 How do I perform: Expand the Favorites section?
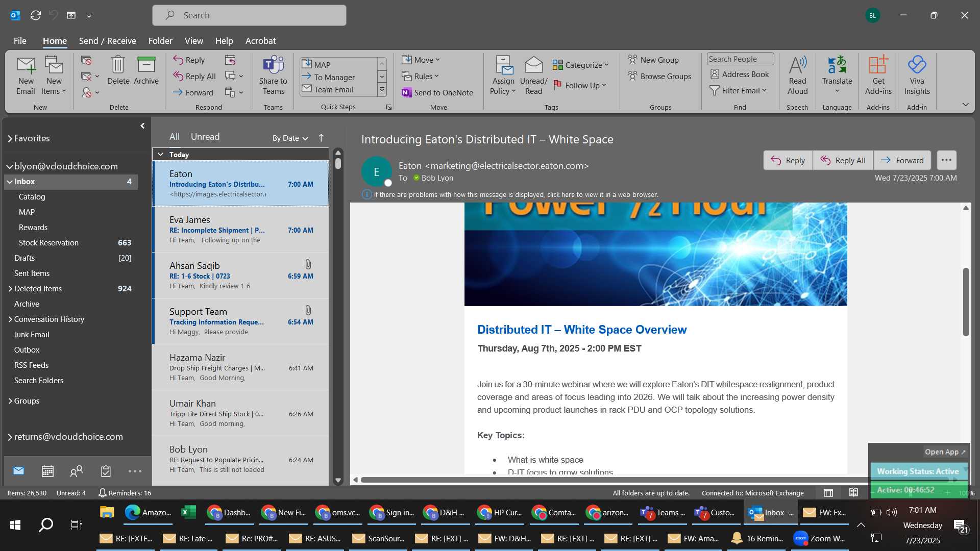(10, 138)
